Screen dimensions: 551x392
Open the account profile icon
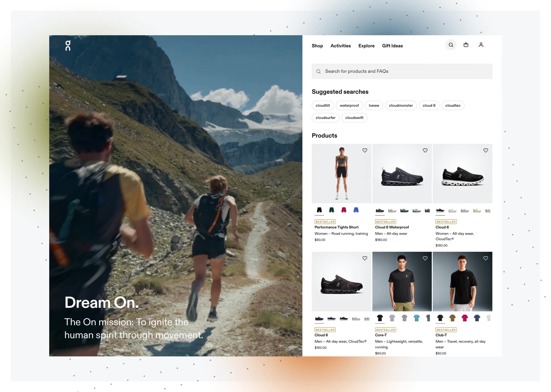[x=481, y=45]
